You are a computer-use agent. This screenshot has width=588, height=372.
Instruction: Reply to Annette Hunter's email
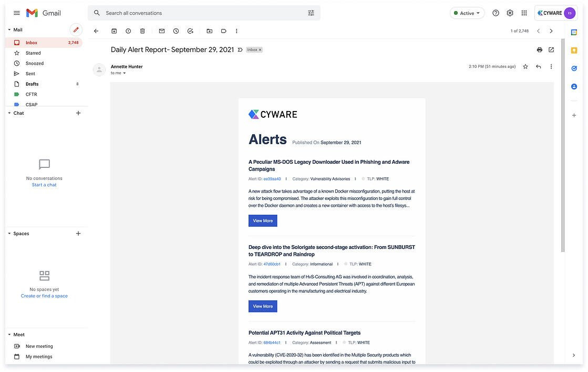(x=538, y=67)
